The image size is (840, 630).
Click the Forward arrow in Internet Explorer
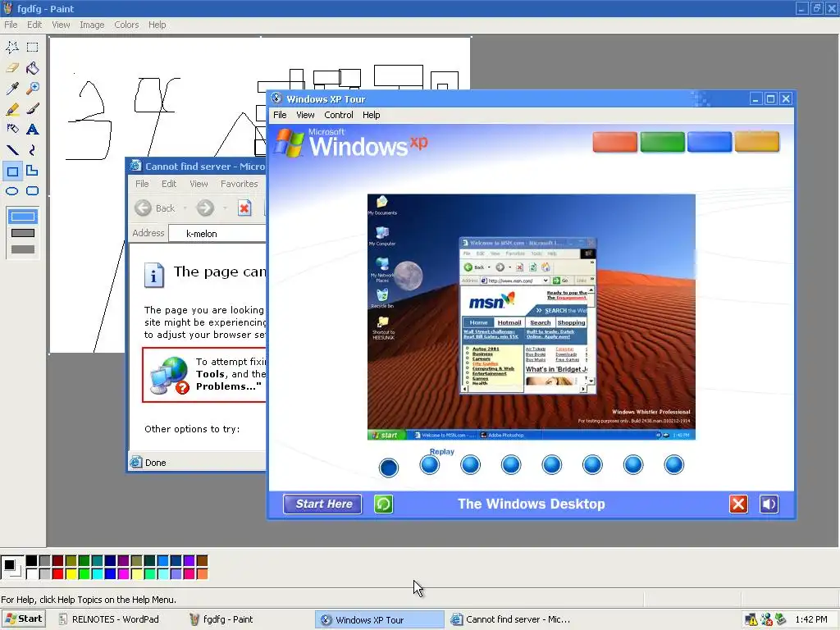point(205,208)
